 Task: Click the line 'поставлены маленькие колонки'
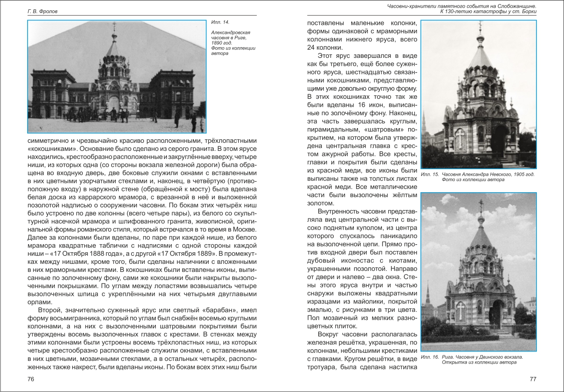point(362,23)
